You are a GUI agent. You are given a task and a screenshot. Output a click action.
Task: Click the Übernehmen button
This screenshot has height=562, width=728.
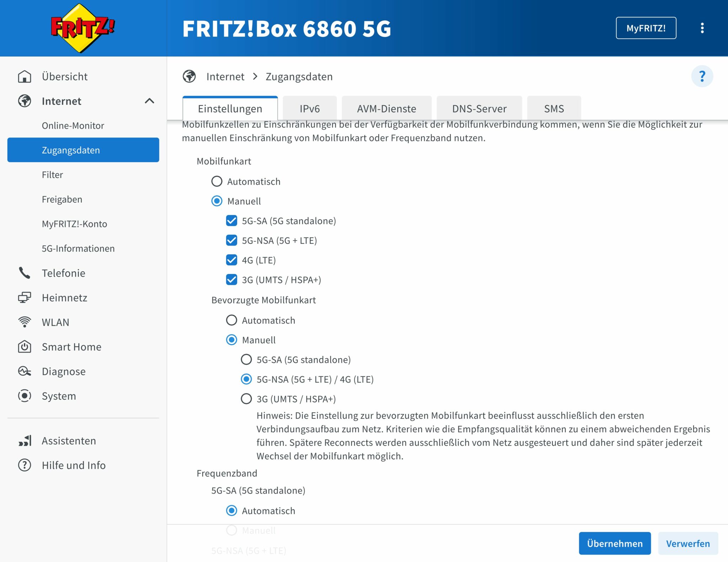pos(615,543)
